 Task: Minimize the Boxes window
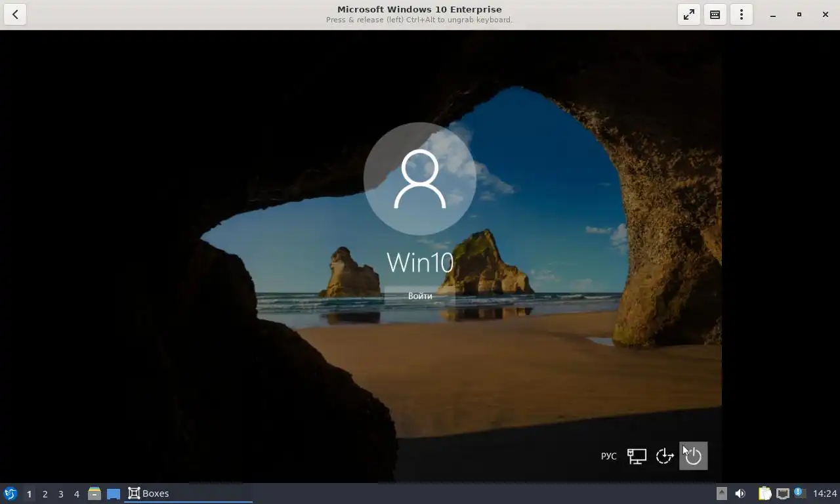(773, 14)
